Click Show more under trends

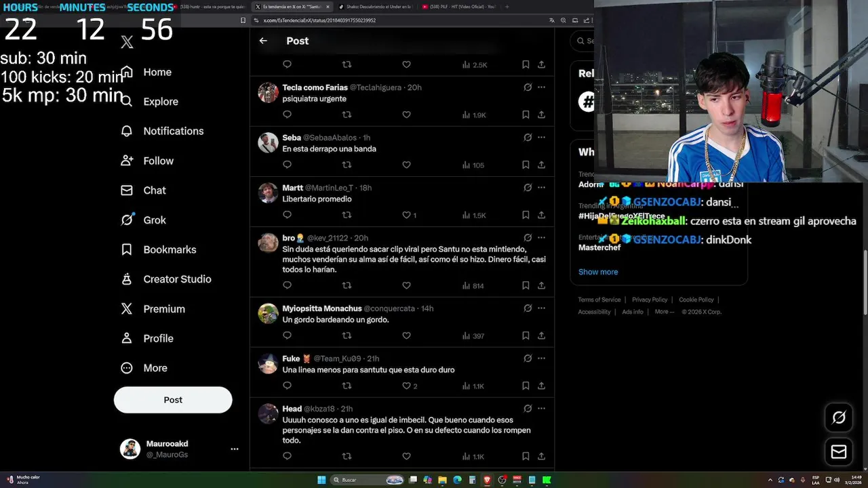(598, 272)
